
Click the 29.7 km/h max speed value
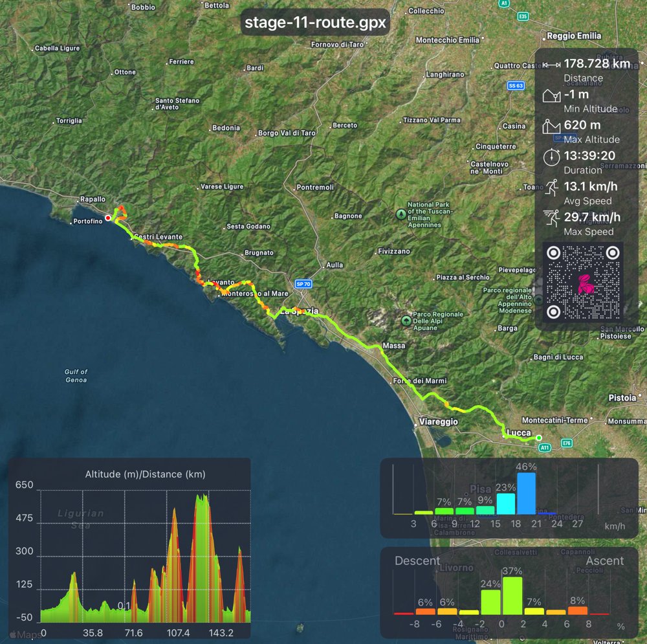(x=592, y=217)
